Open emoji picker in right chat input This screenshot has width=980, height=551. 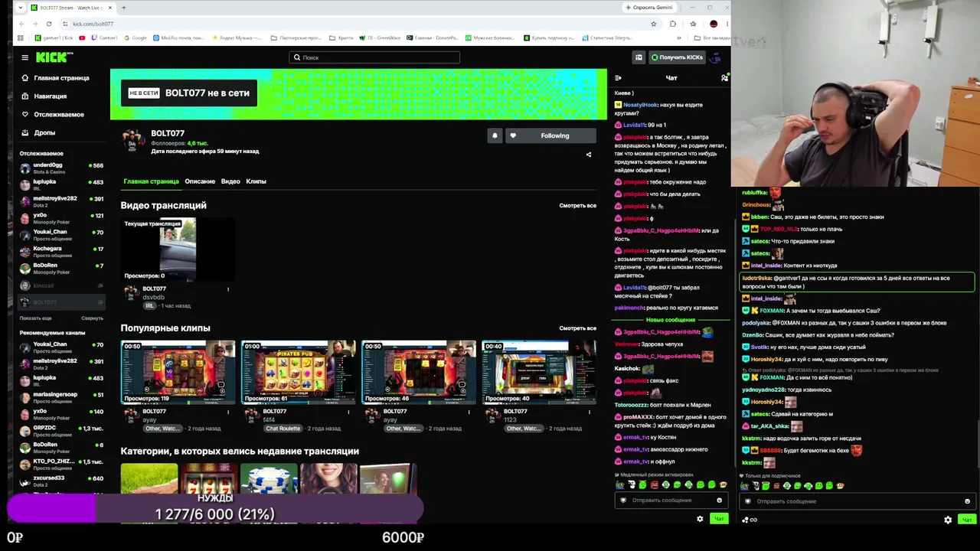point(967,501)
